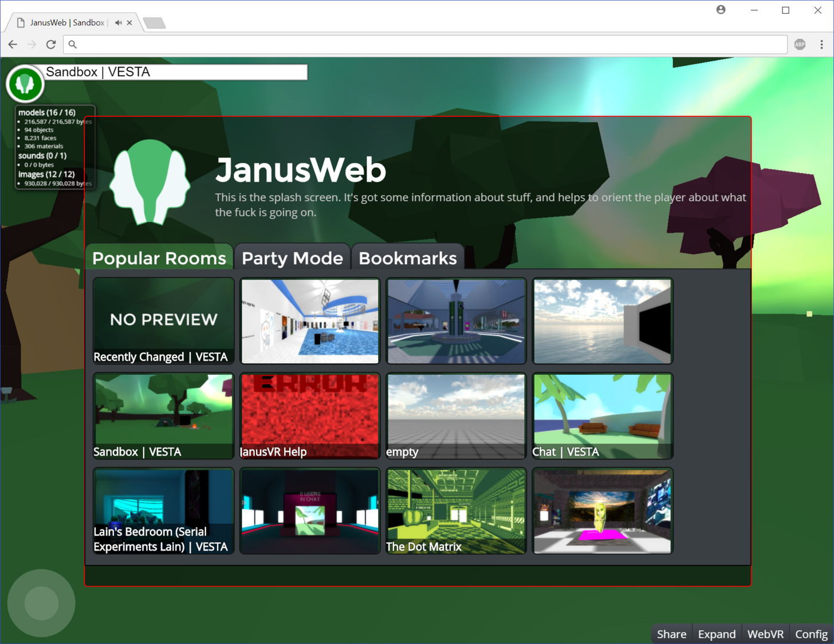Image resolution: width=834 pixels, height=644 pixels.
Task: Open the dark room showing users-in-chat screen
Action: pos(310,511)
